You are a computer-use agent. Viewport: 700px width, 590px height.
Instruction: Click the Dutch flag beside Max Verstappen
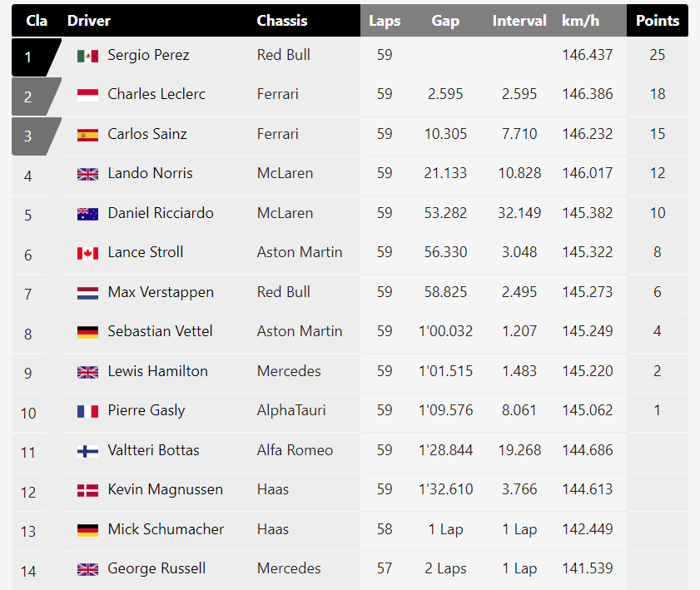[x=87, y=293]
